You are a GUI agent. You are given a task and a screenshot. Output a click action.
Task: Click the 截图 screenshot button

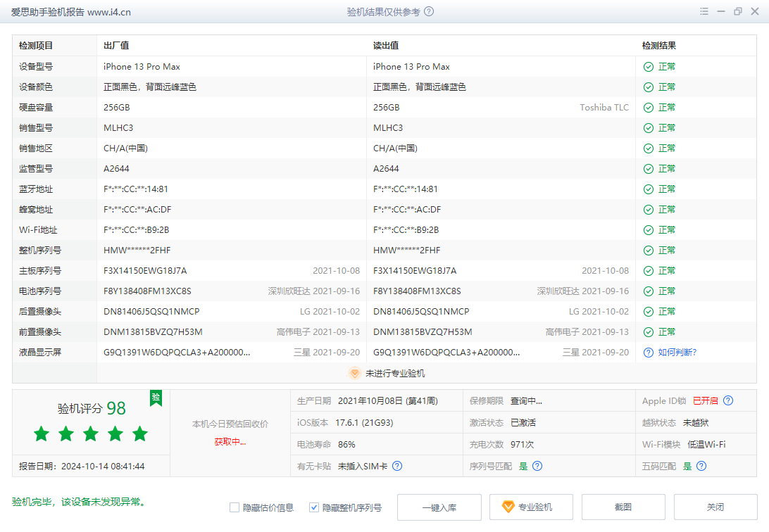pyautogui.click(x=623, y=507)
